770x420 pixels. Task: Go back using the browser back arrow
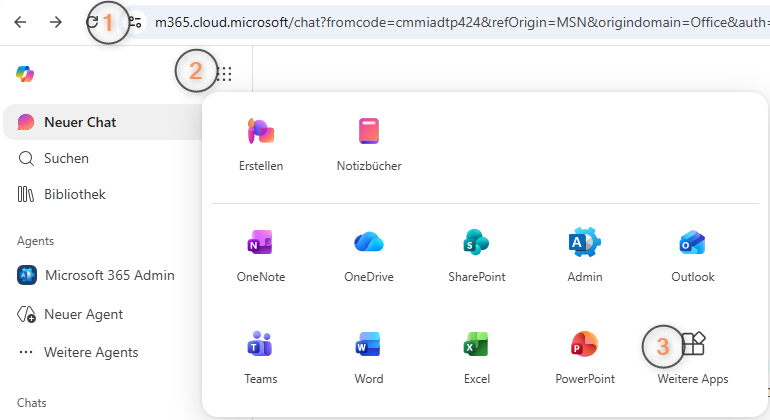tap(20, 22)
